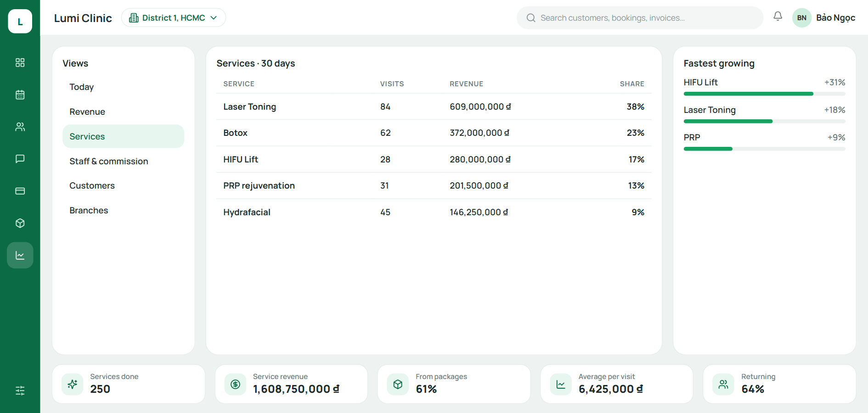Image resolution: width=868 pixels, height=413 pixels.
Task: Select the Branches view
Action: 123,210
